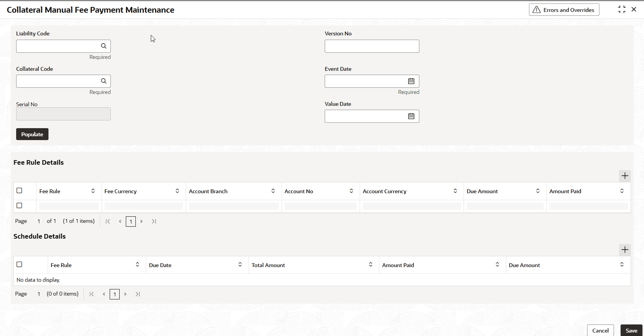Sort Schedule Details by Amount Paid
Image resolution: width=644 pixels, height=336 pixels.
pos(497,264)
